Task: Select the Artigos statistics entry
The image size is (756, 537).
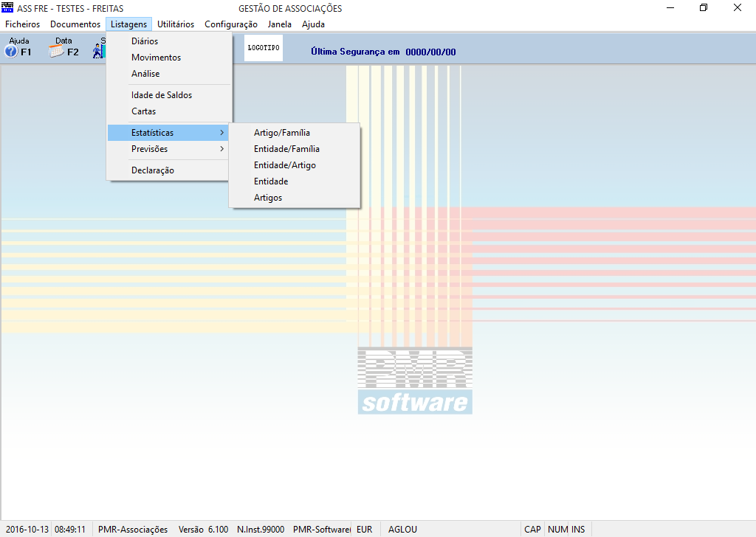Action: [294, 198]
